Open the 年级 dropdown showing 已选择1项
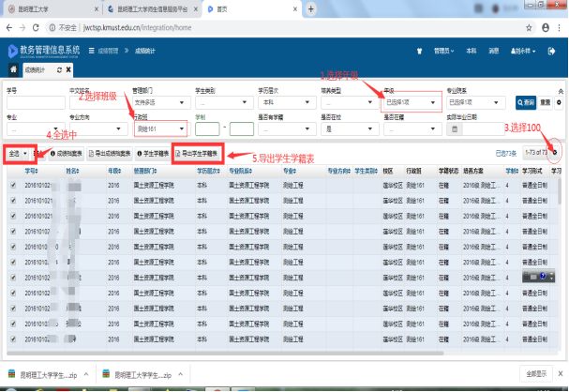The image size is (569, 392). click(412, 103)
